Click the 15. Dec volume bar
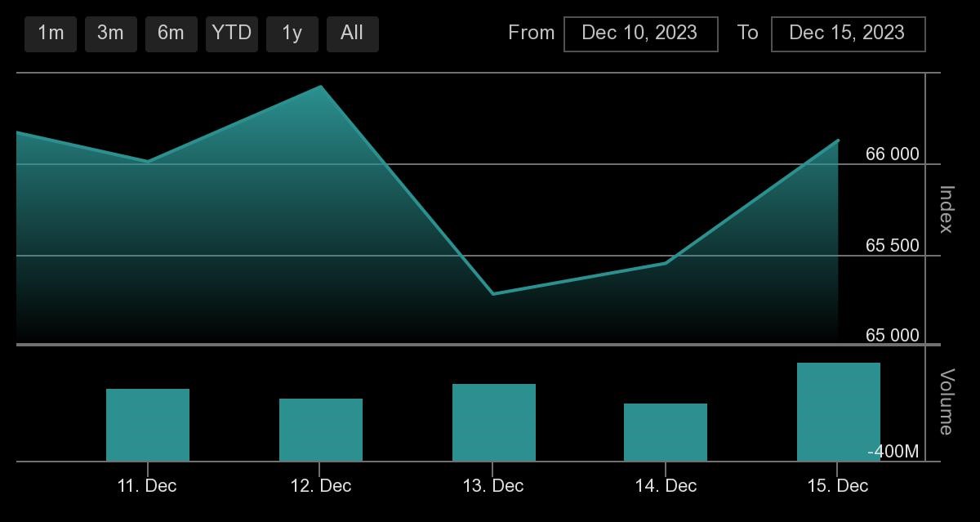The width and height of the screenshot is (980, 522). 839,412
